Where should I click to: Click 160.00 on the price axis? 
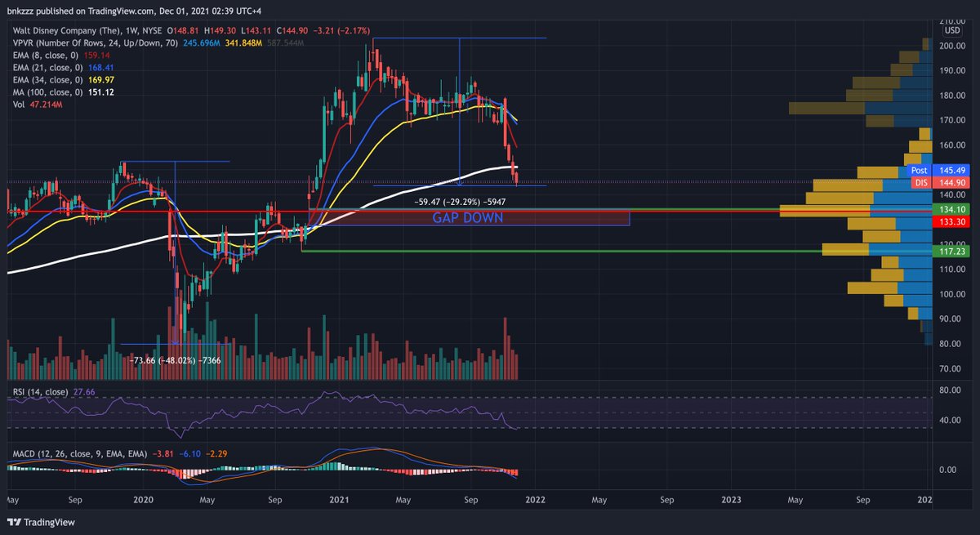coord(952,145)
